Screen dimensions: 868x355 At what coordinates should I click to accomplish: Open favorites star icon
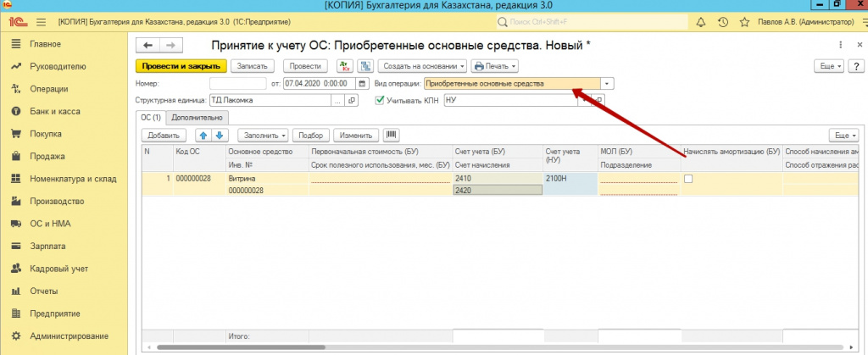(x=744, y=23)
